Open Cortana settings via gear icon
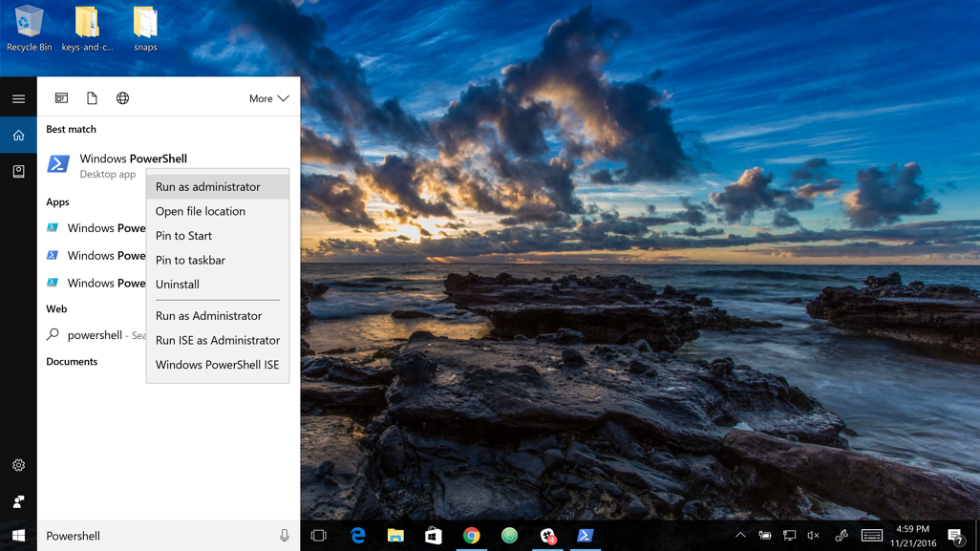 [x=18, y=465]
